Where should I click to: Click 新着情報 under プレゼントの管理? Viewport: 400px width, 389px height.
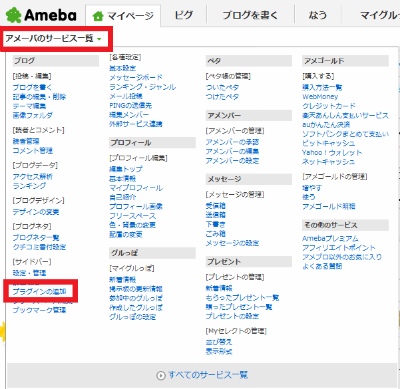point(219,288)
